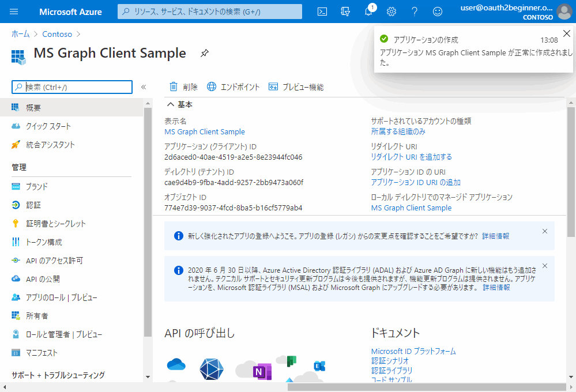The image size is (576, 392).
Task: Open 詳細情報 link in ADAL banner
Action: [x=496, y=287]
